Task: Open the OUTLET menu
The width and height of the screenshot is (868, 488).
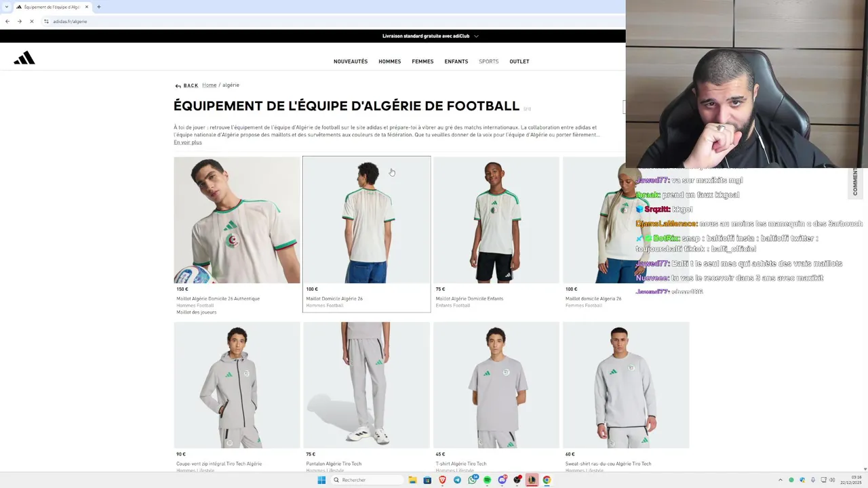Action: coord(519,62)
